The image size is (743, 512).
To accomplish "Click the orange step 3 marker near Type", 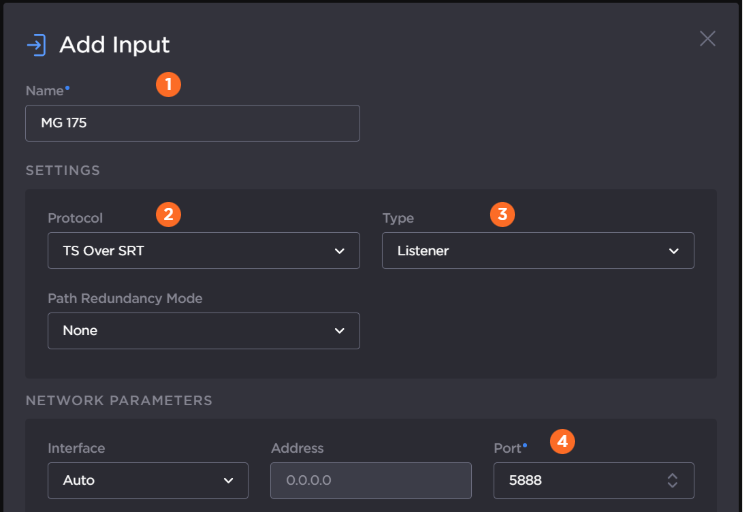I will 502,213.
